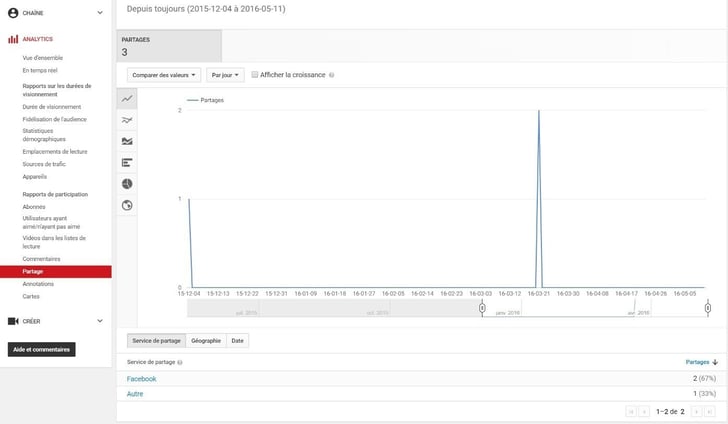The height and width of the screenshot is (424, 728).
Task: Go to last page of results
Action: click(x=709, y=411)
